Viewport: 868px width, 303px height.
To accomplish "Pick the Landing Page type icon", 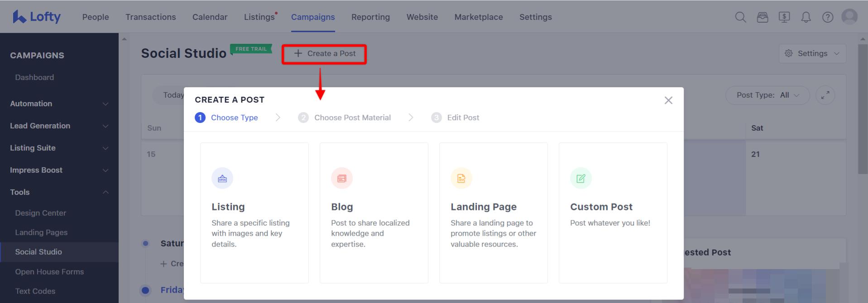I will pyautogui.click(x=461, y=178).
